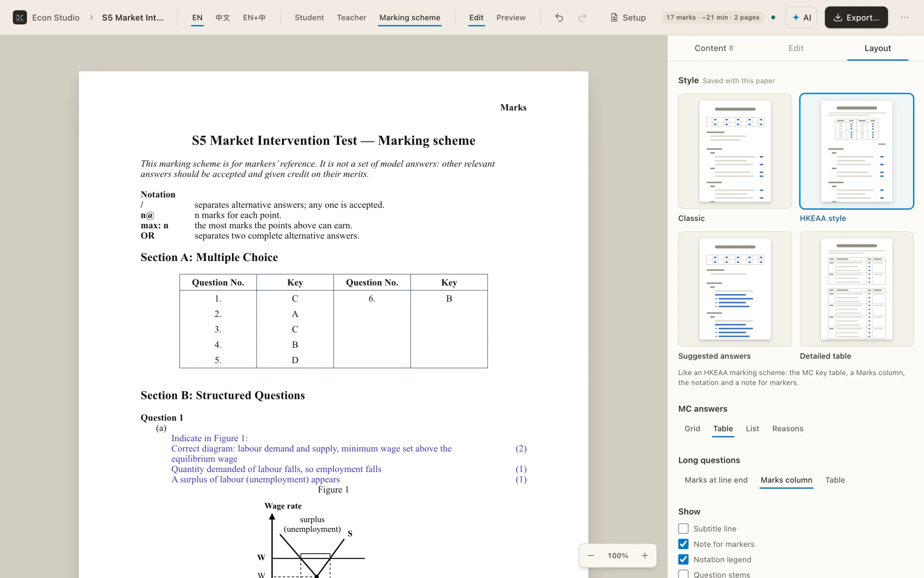This screenshot has width=924, height=578.
Task: Open the three-dot more options menu
Action: click(x=905, y=17)
